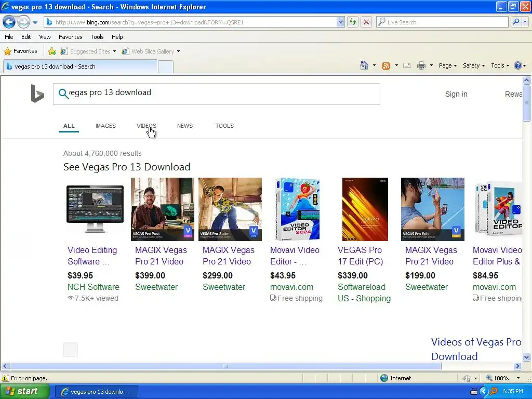Click the blue Help question mark icon
The image size is (532, 399).
(518, 65)
